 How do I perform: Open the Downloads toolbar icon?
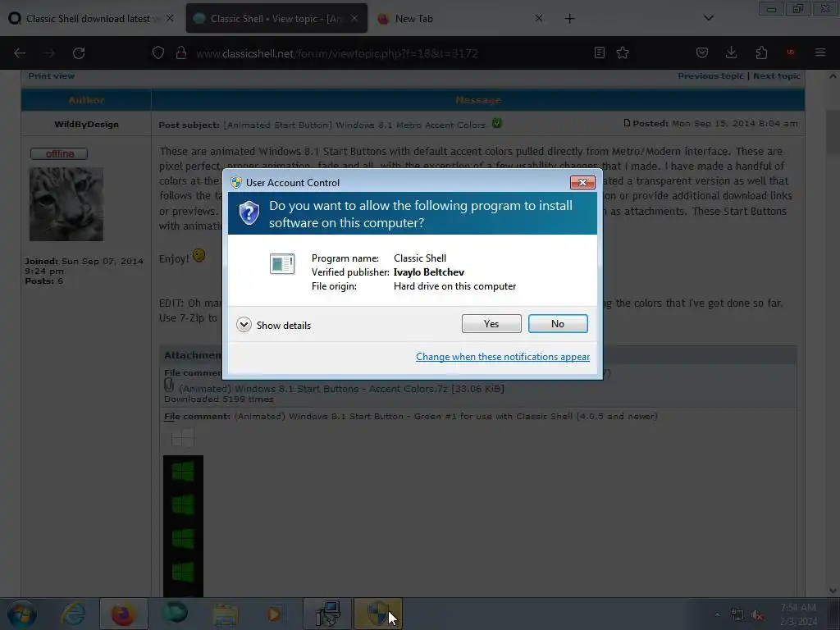(731, 52)
